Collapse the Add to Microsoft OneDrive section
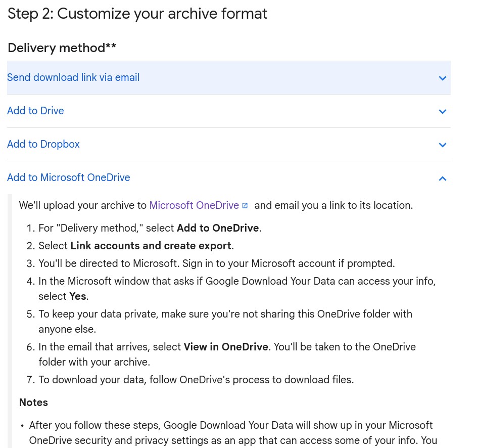The width and height of the screenshot is (478, 448). pos(228,177)
